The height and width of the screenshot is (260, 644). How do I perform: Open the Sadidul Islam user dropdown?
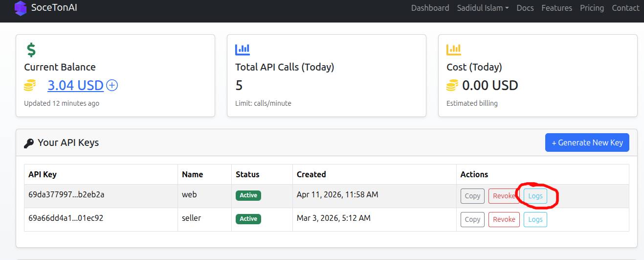point(483,8)
